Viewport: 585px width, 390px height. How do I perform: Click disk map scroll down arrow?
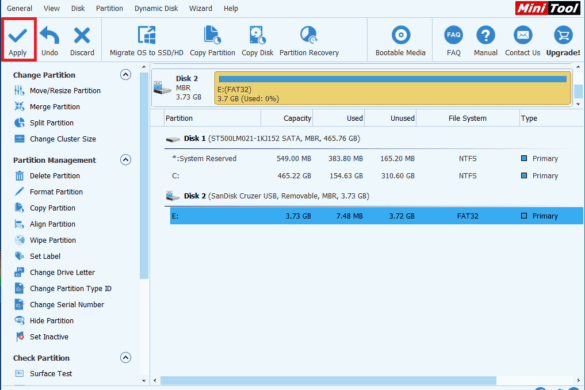pos(578,104)
